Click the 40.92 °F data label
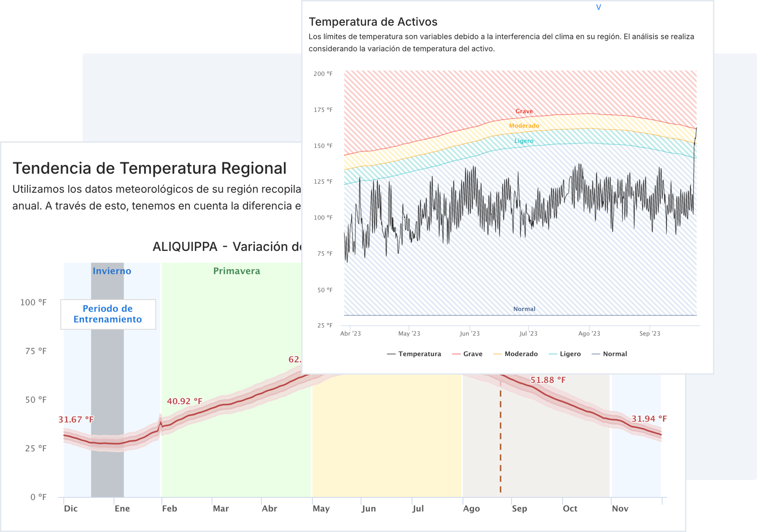The height and width of the screenshot is (532, 757). (x=184, y=401)
